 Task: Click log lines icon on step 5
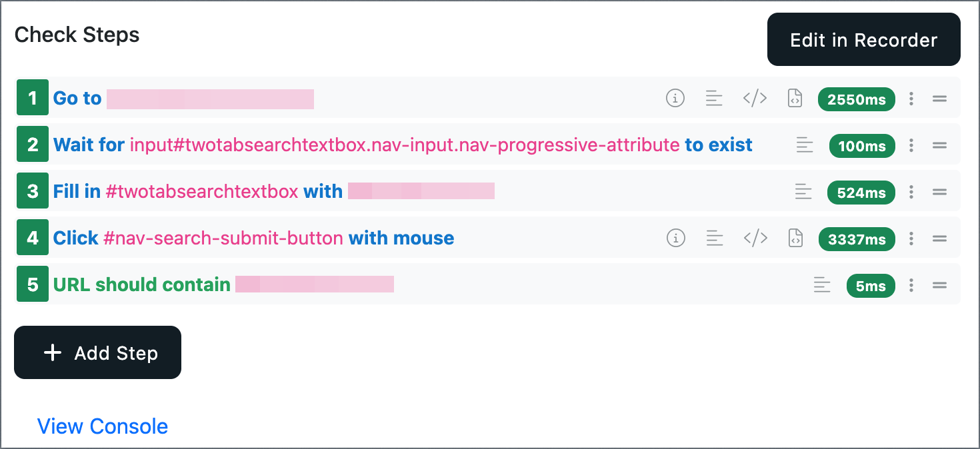pos(822,285)
